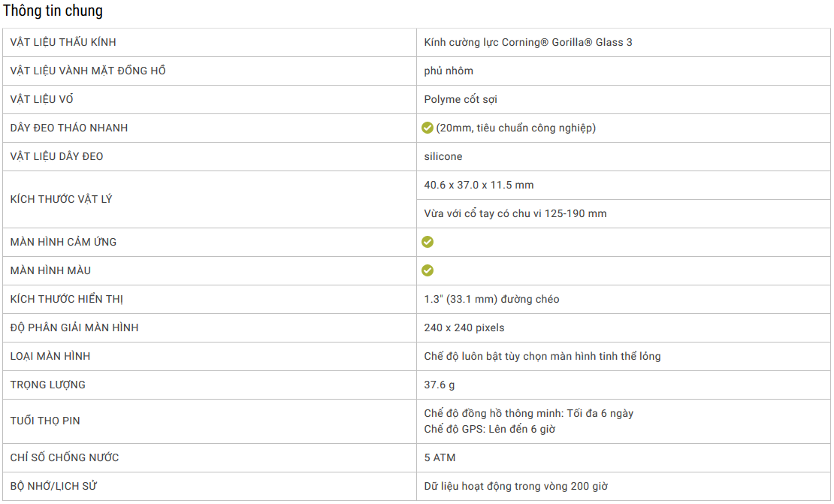Click the '20mm, tiêu chuẩn công nghiệp' text
This screenshot has height=504, width=834.
pyautogui.click(x=516, y=128)
